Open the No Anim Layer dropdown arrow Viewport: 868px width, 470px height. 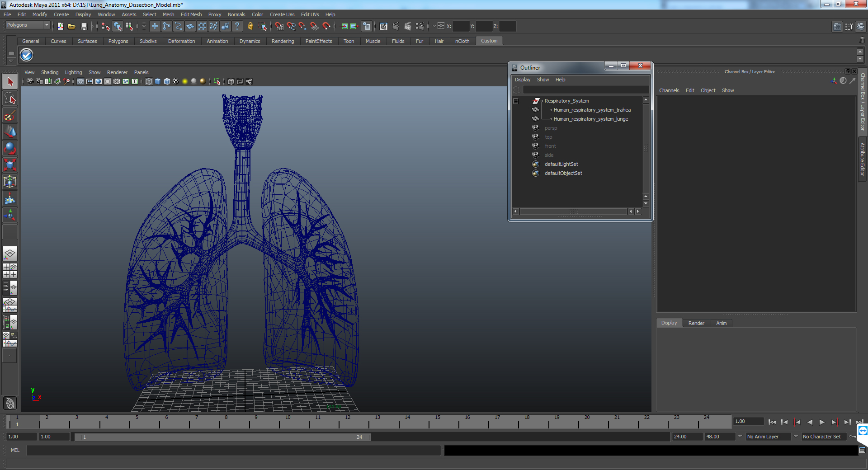pos(740,437)
